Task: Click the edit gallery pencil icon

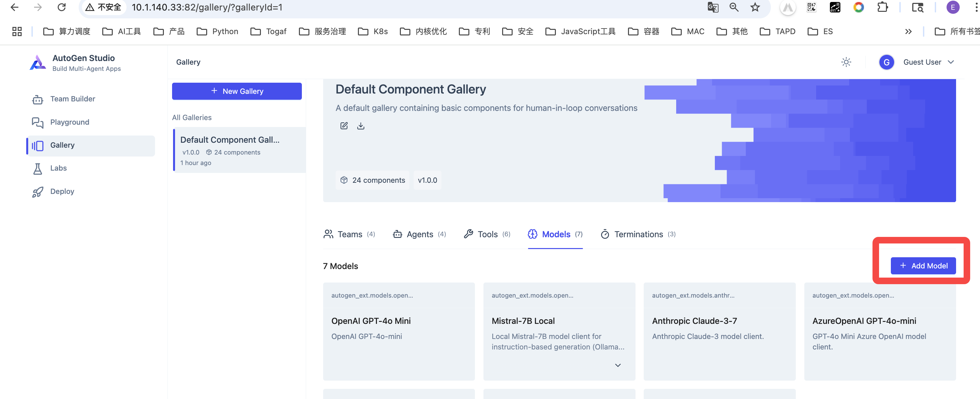Action: (x=343, y=126)
